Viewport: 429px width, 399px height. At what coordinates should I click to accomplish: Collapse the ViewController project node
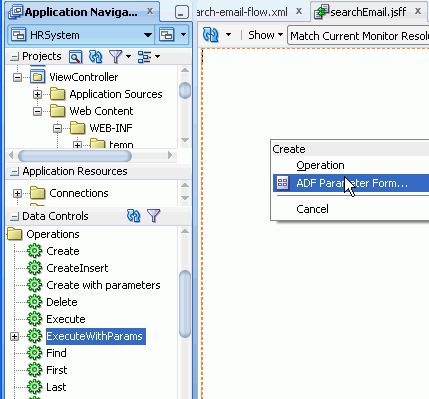pos(17,77)
